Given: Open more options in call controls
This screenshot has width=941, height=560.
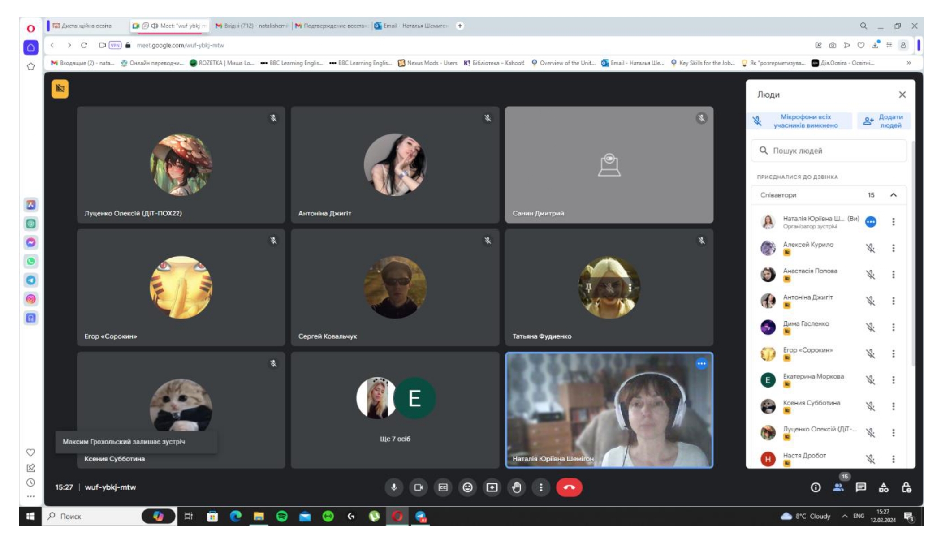Looking at the screenshot, I should click(x=541, y=487).
